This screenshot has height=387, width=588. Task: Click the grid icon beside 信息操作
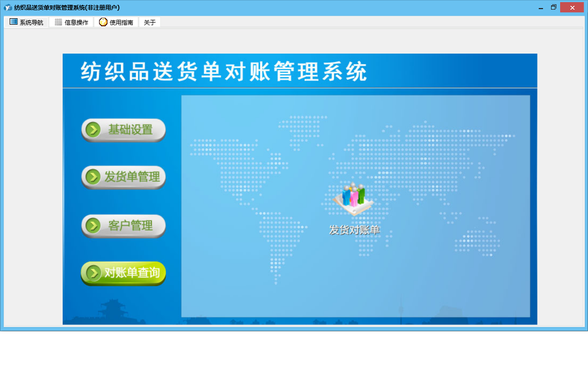(x=58, y=22)
